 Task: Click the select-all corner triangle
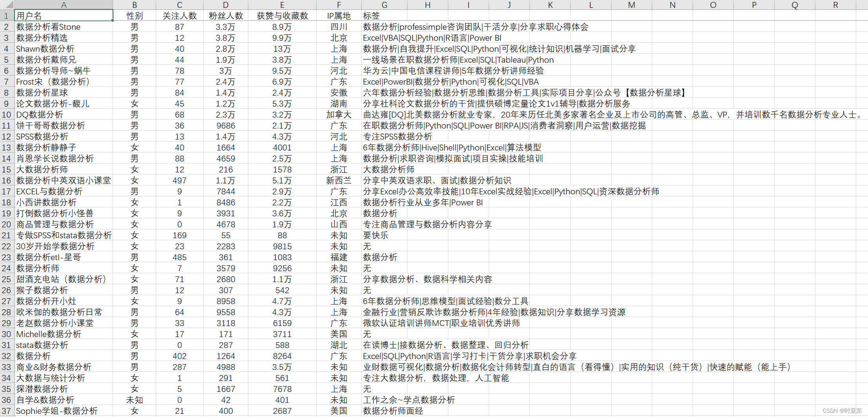[x=7, y=5]
